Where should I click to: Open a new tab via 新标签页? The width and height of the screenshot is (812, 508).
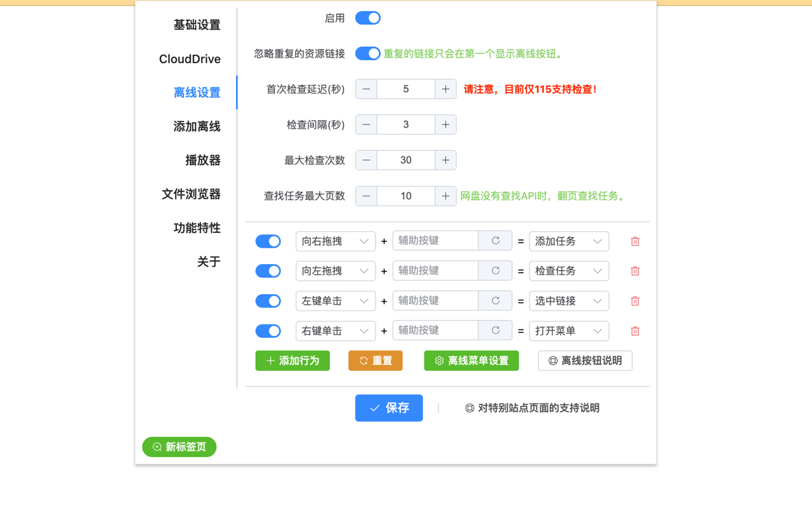point(179,447)
